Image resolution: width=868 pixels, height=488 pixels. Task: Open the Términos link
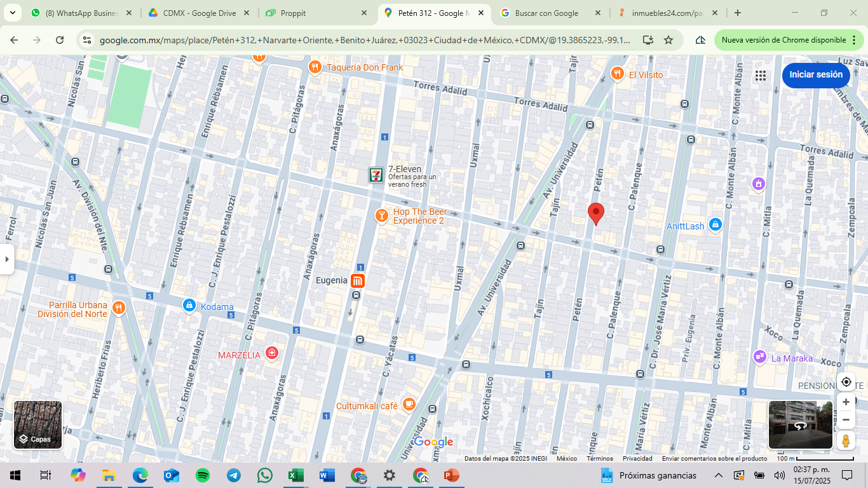tap(599, 459)
